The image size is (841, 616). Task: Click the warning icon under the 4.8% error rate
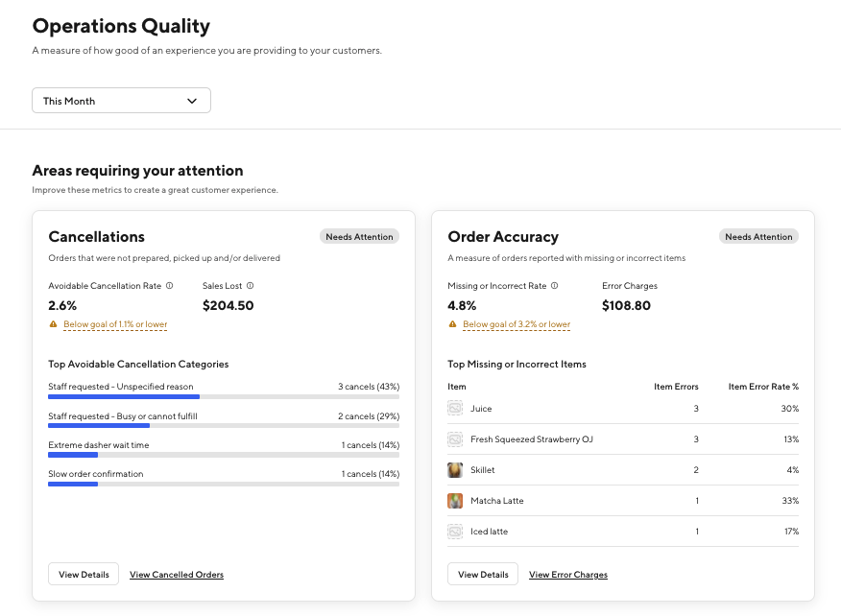[452, 325]
